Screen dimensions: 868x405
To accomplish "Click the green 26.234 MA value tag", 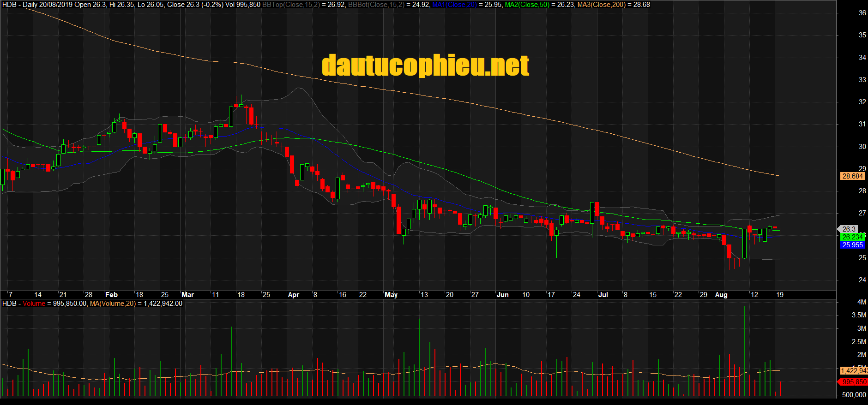I will click(x=852, y=237).
